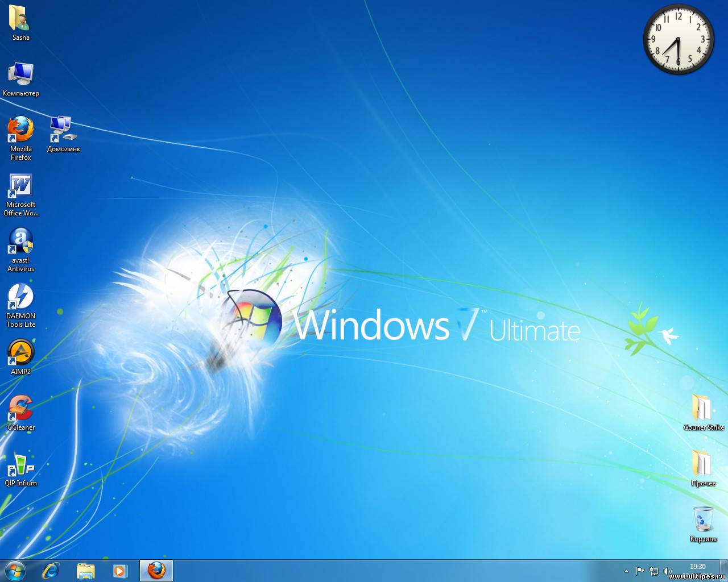Select the Microsoft Office Word shortcut
728x582 pixels.
[x=20, y=186]
